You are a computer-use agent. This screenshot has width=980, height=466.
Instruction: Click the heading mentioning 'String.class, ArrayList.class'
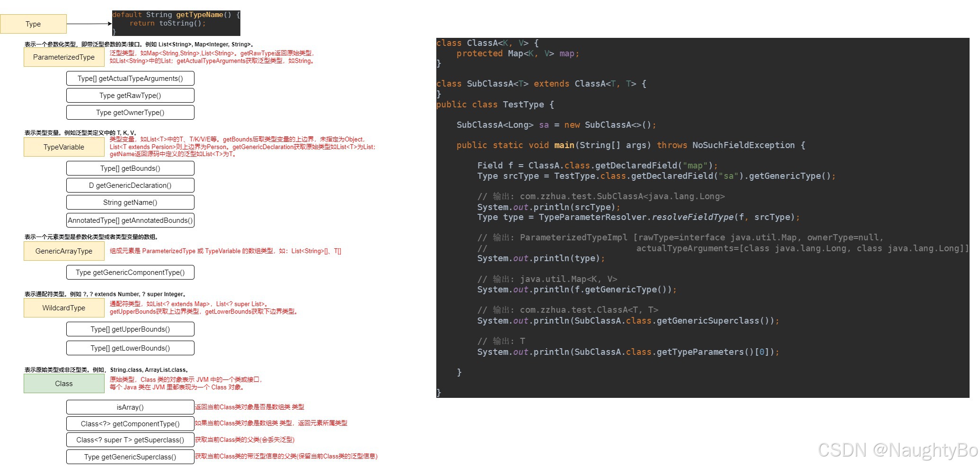pos(107,369)
